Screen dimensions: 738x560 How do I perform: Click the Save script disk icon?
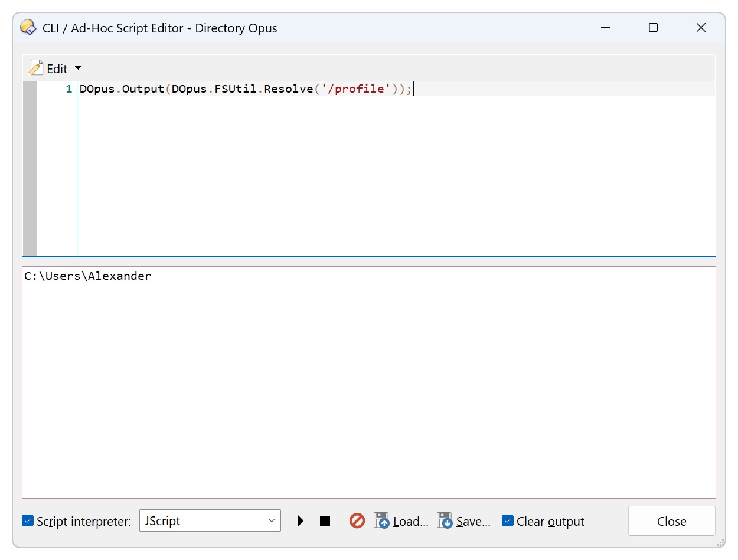pos(445,520)
